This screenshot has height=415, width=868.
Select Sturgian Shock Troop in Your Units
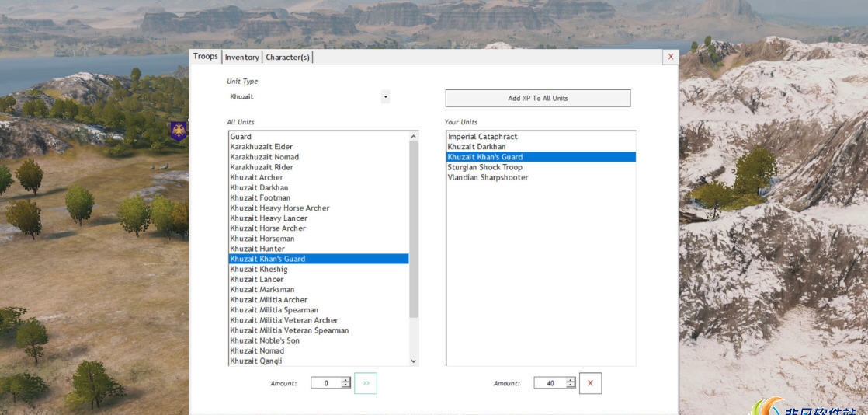point(484,167)
